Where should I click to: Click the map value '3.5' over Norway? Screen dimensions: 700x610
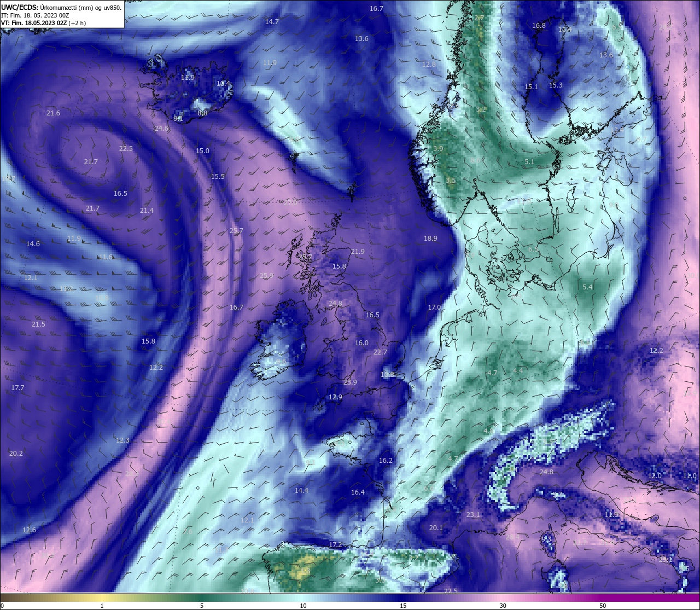(451, 181)
